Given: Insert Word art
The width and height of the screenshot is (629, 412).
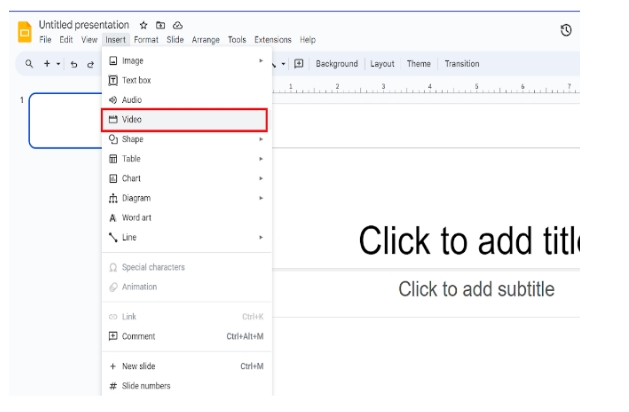Looking at the screenshot, I should point(187,218).
